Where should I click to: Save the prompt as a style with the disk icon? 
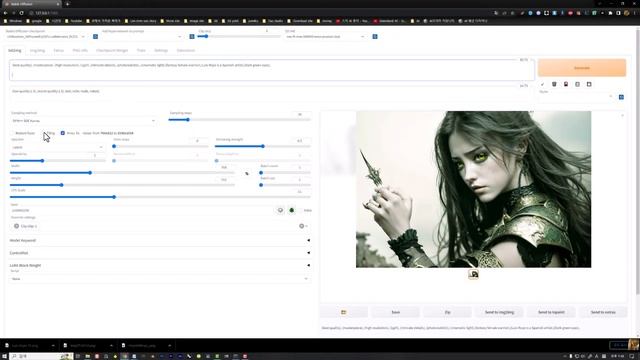589,84
